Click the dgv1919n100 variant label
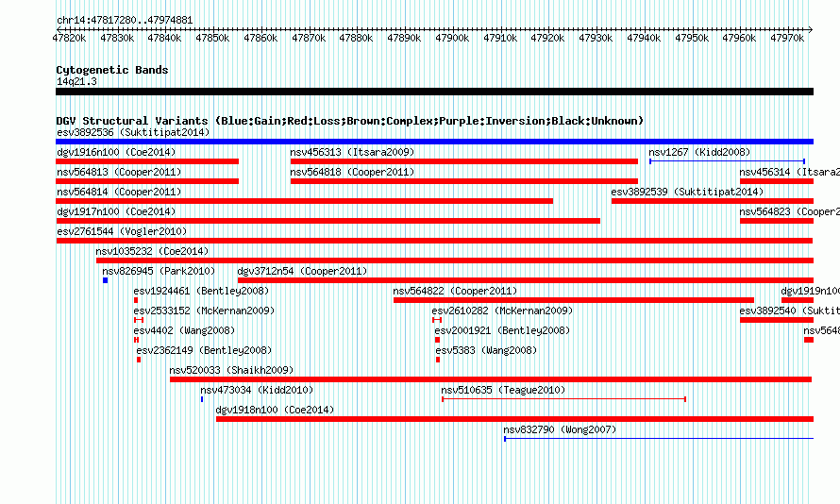The width and height of the screenshot is (840, 504). 810,291
